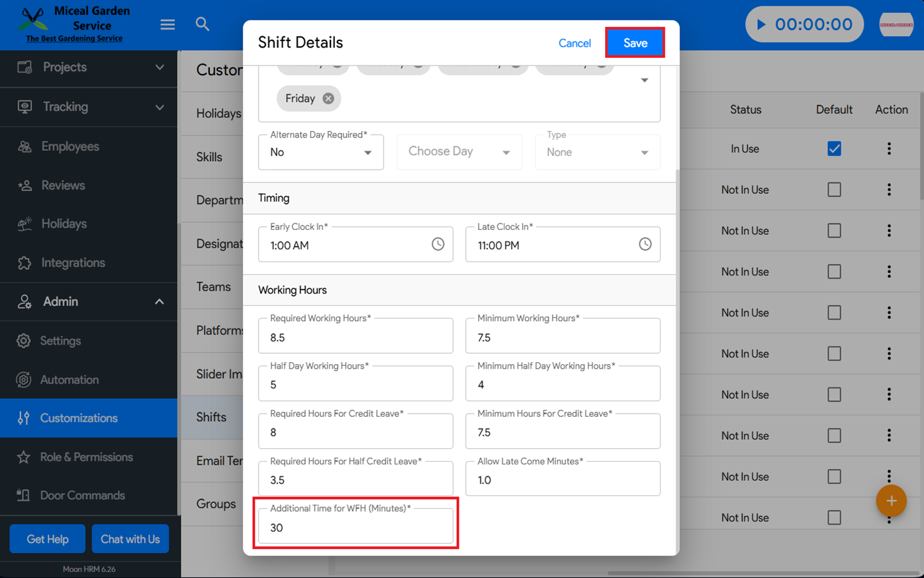The width and height of the screenshot is (924, 578).
Task: Click the orange add shift button
Action: click(891, 501)
